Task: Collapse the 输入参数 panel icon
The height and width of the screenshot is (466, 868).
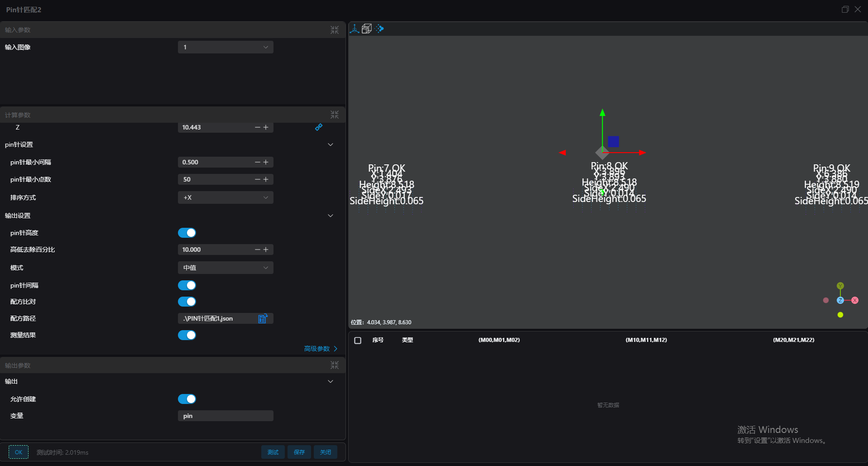Action: (x=335, y=30)
